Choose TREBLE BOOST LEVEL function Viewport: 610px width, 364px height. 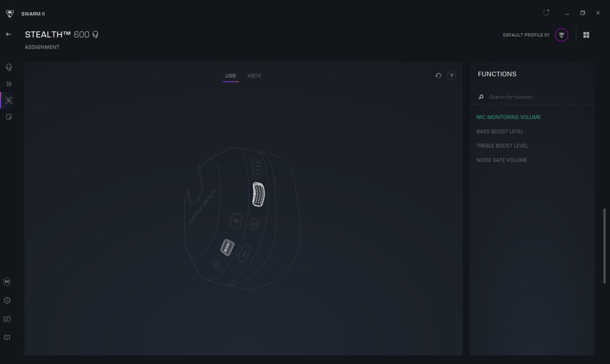coord(502,146)
